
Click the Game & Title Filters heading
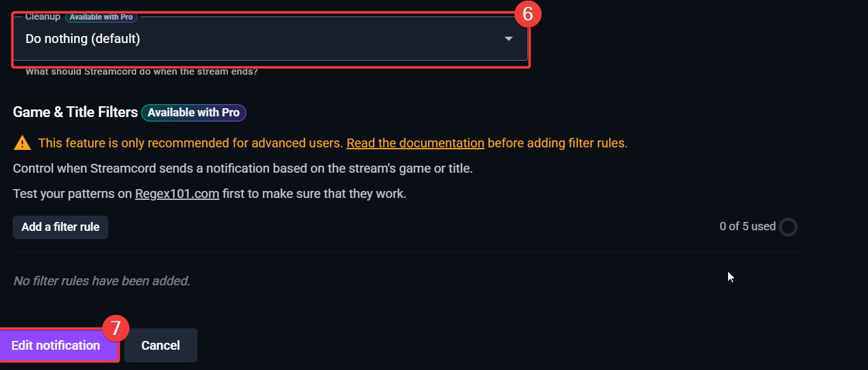coord(75,112)
